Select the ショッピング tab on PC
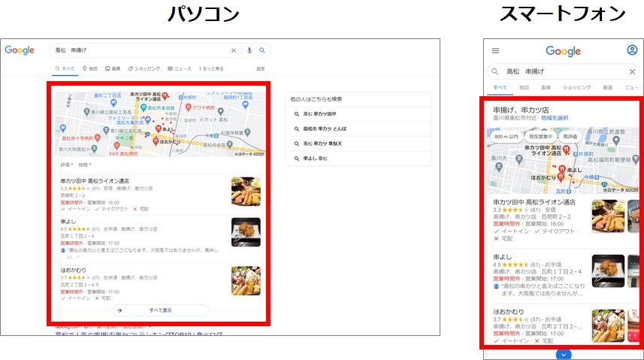 tap(144, 68)
